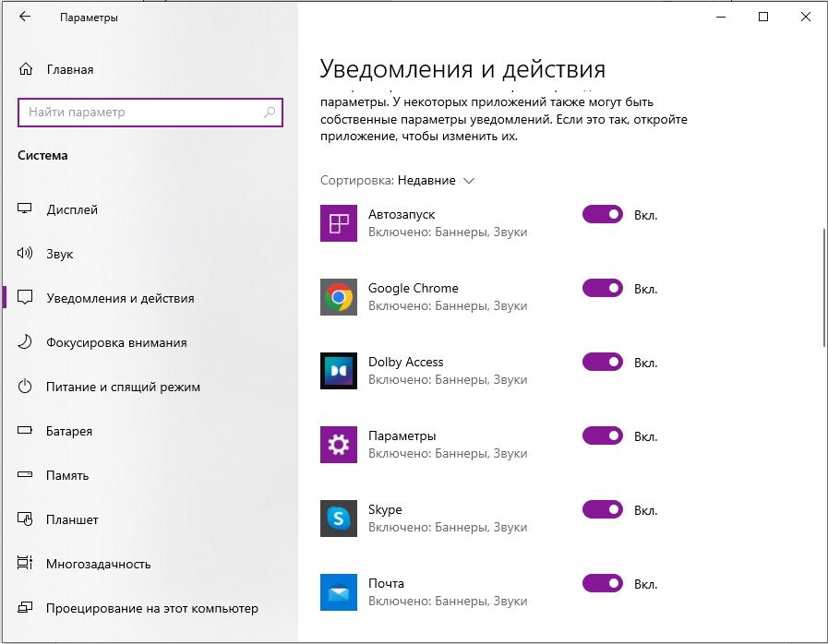Turn off Автозапуск notifications toggle
Image resolution: width=828 pixels, height=644 pixels.
(603, 214)
